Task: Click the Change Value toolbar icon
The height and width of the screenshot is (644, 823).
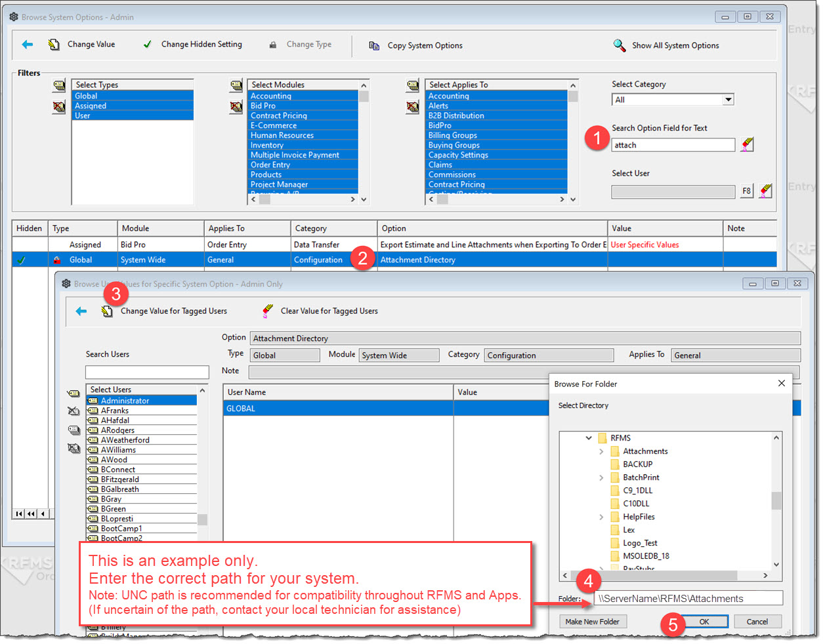Action: (54, 45)
